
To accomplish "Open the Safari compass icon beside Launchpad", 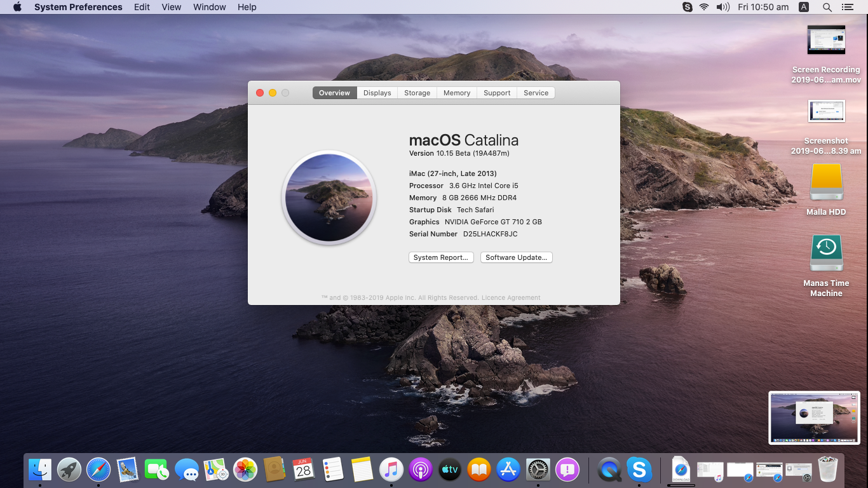I will tap(98, 470).
